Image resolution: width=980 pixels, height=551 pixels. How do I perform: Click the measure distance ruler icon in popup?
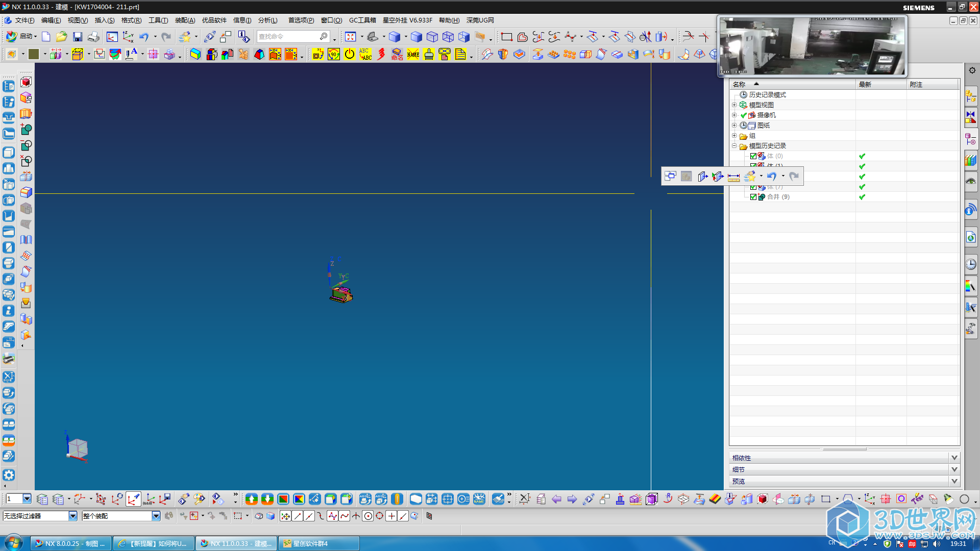(733, 177)
